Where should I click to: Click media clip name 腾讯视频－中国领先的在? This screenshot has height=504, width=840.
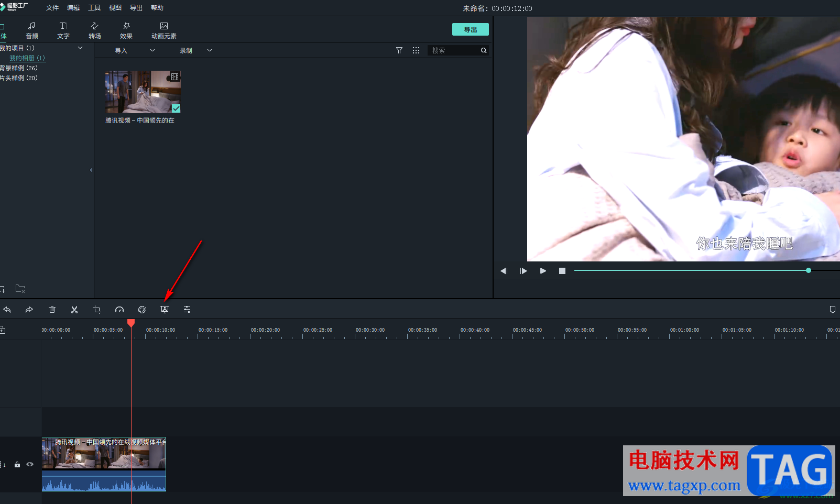(x=140, y=120)
